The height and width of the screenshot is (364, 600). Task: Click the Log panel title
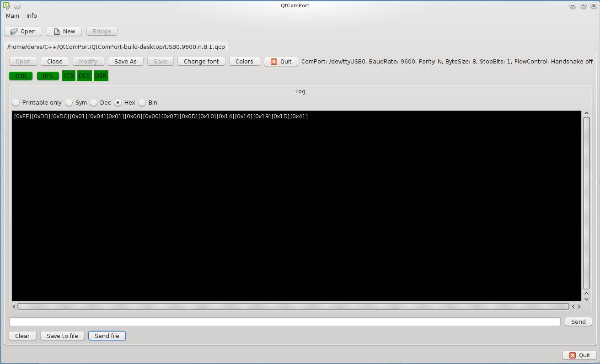coord(300,91)
